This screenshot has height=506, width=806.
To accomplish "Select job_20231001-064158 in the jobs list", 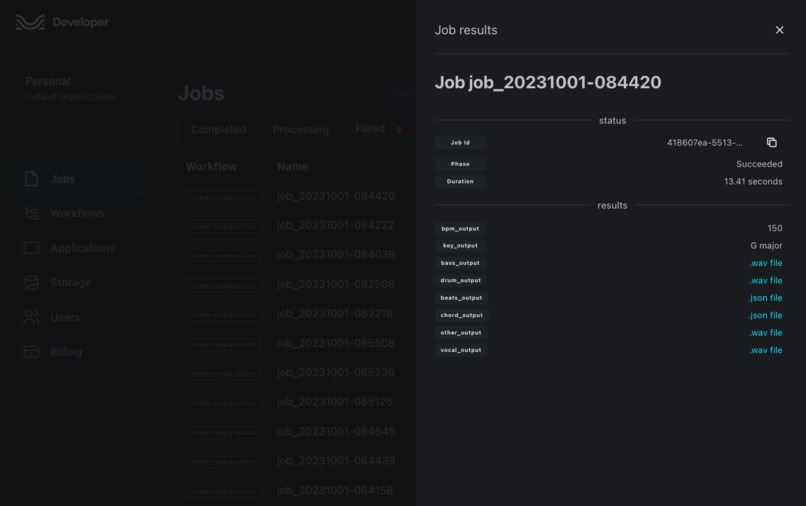I will pos(335,491).
